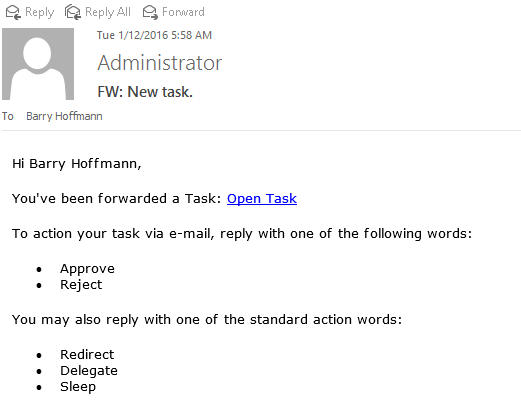
Task: Click the greeting line Hi Barry Hoffmann
Action: pyautogui.click(x=77, y=164)
